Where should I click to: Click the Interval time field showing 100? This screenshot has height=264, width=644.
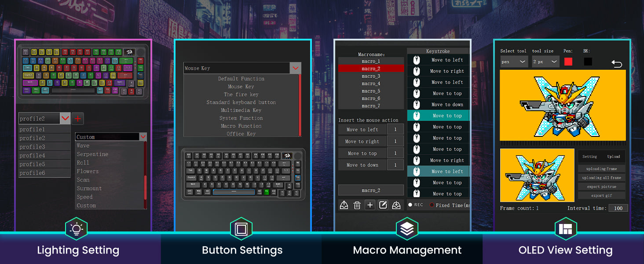pos(618,208)
